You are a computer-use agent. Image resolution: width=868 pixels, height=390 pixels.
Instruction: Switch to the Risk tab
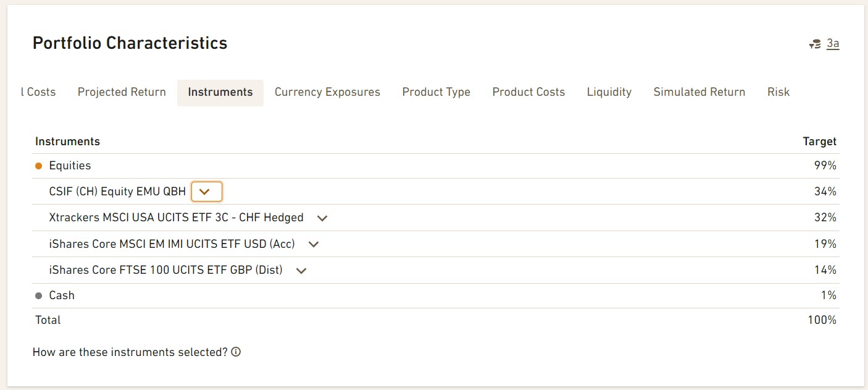coord(778,92)
